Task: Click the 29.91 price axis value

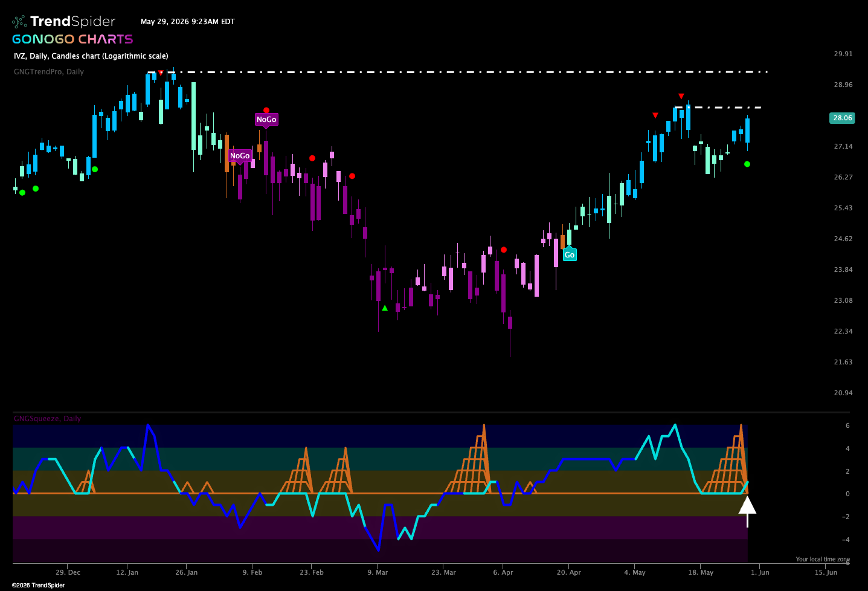Action: pyautogui.click(x=843, y=54)
